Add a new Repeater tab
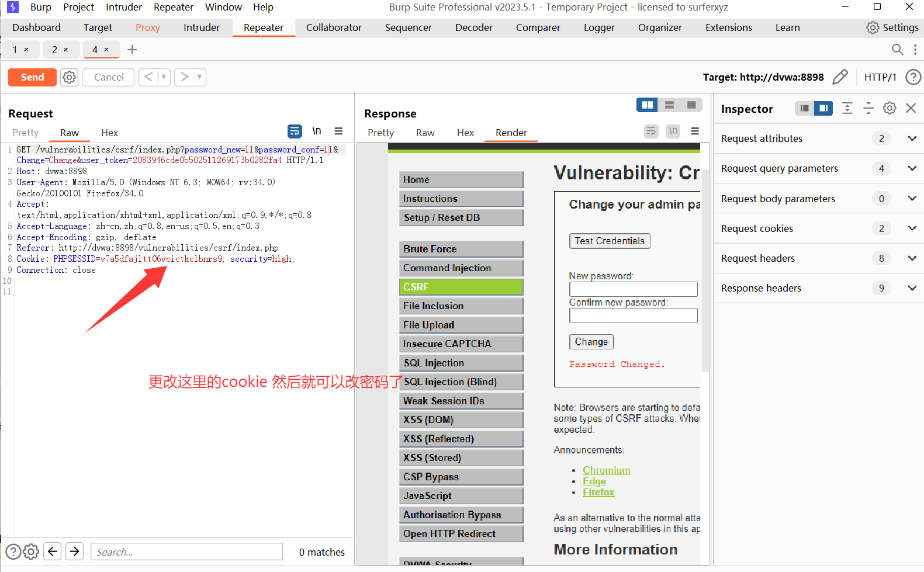 132,50
